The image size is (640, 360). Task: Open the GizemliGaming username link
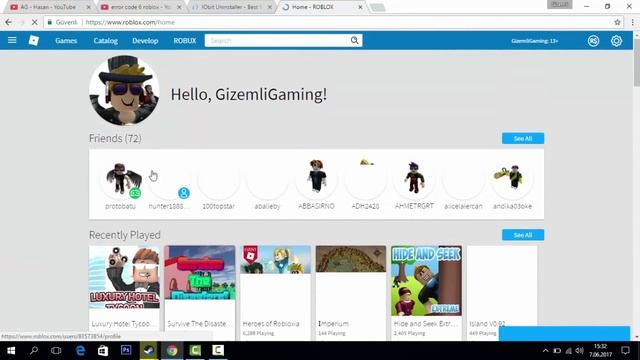tap(534, 41)
